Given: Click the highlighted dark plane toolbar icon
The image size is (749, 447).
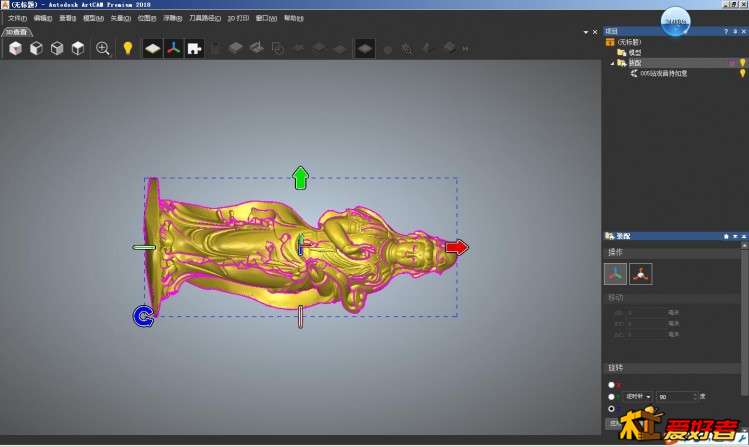Looking at the screenshot, I should pyautogui.click(x=364, y=49).
